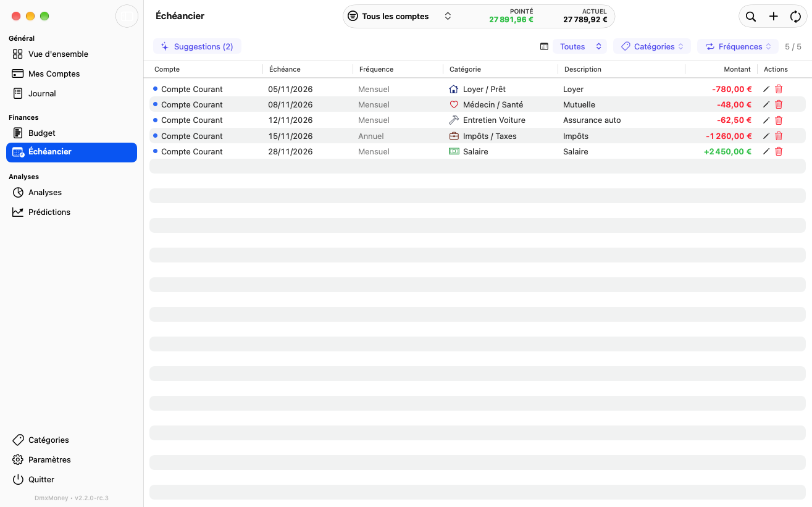Edit the Salaire entry with pencil icon
This screenshot has width=812, height=507.
point(766,151)
